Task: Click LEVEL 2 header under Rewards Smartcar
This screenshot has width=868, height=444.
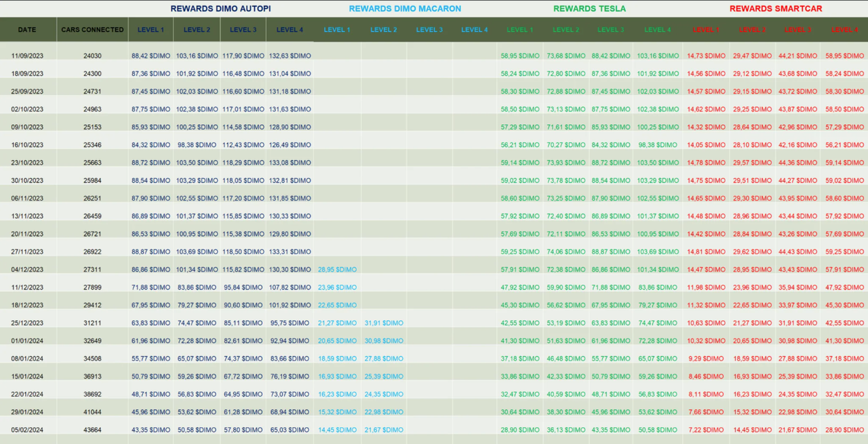Action: (x=752, y=30)
